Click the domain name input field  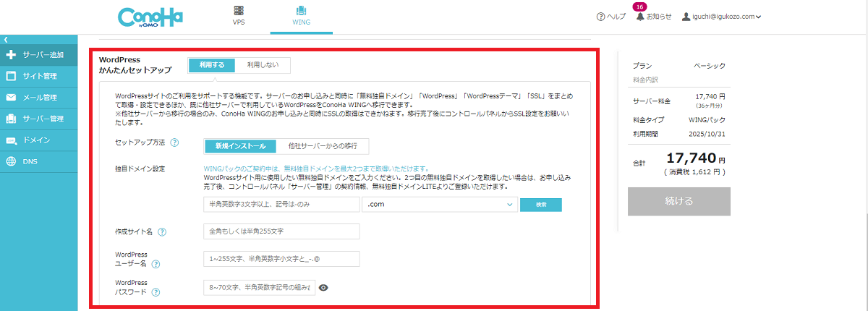click(x=281, y=205)
